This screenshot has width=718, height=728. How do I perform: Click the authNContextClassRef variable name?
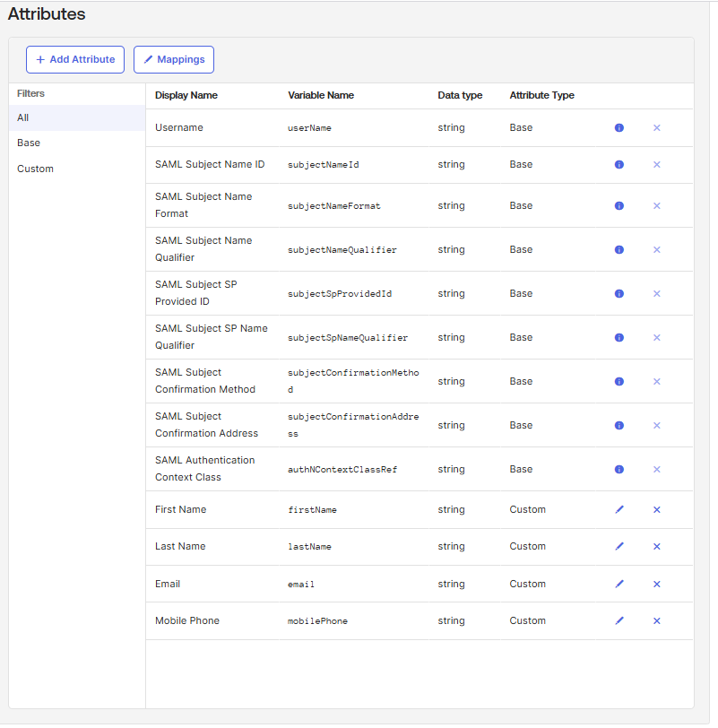point(342,470)
